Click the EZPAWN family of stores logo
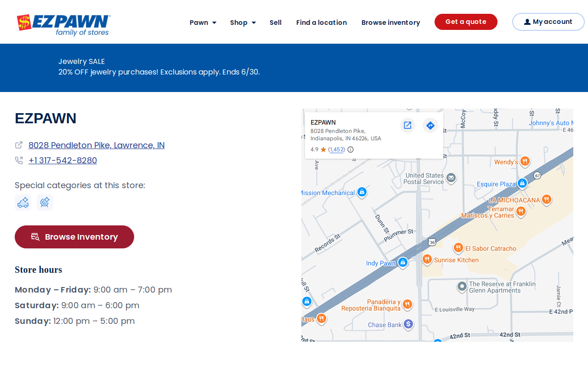Screen dimensions: 588x368 pyautogui.click(x=64, y=25)
